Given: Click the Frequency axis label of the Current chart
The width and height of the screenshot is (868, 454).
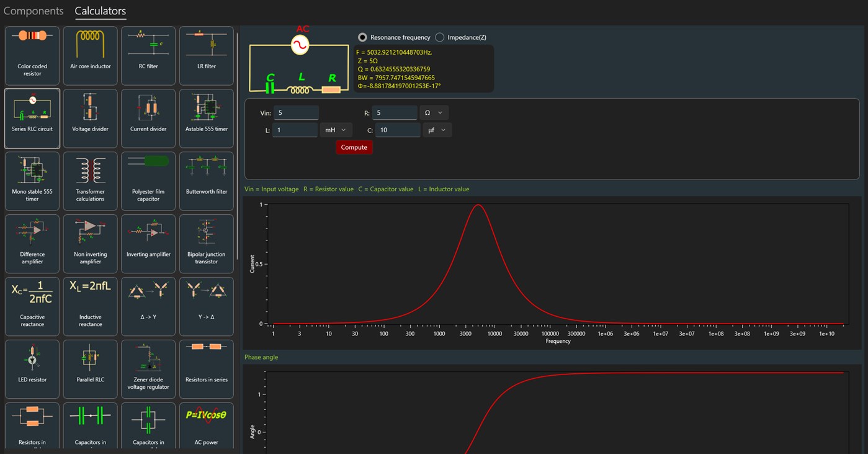Looking at the screenshot, I should tap(558, 341).
